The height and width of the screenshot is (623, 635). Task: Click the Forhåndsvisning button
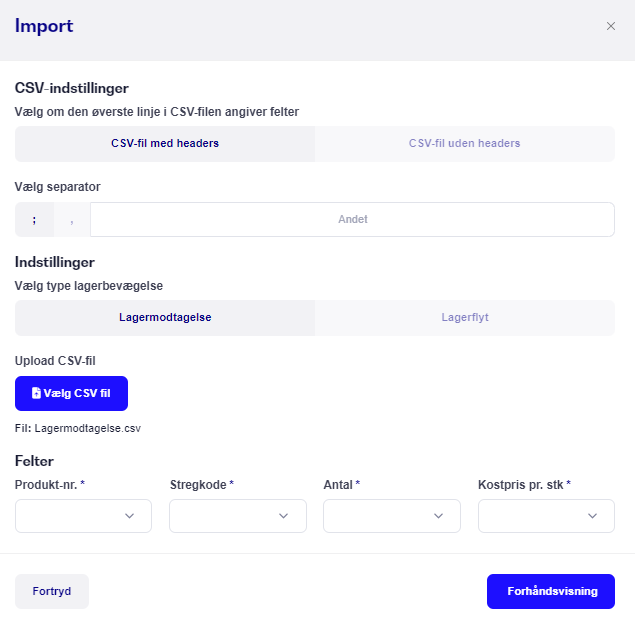coord(551,591)
